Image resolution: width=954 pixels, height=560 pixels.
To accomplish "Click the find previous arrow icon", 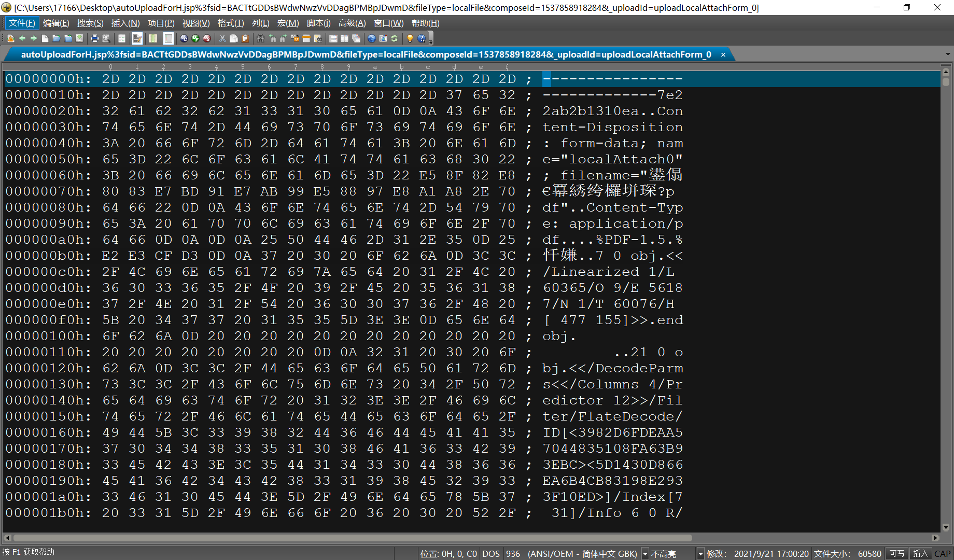I will (272, 38).
